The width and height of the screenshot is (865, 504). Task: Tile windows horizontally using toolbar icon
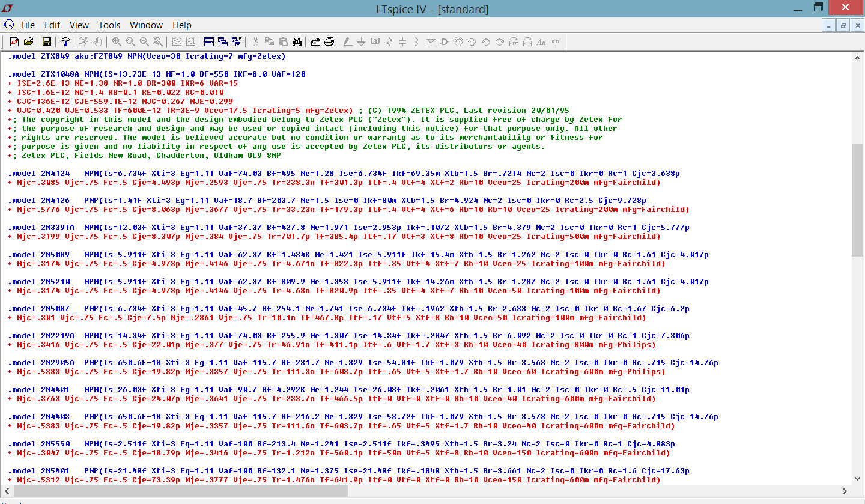[209, 41]
